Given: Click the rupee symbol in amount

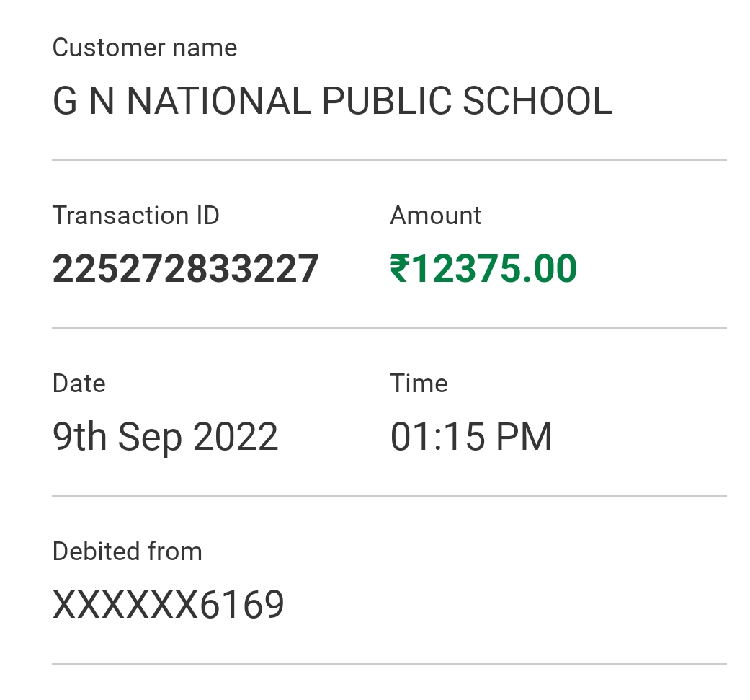Looking at the screenshot, I should point(400,269).
